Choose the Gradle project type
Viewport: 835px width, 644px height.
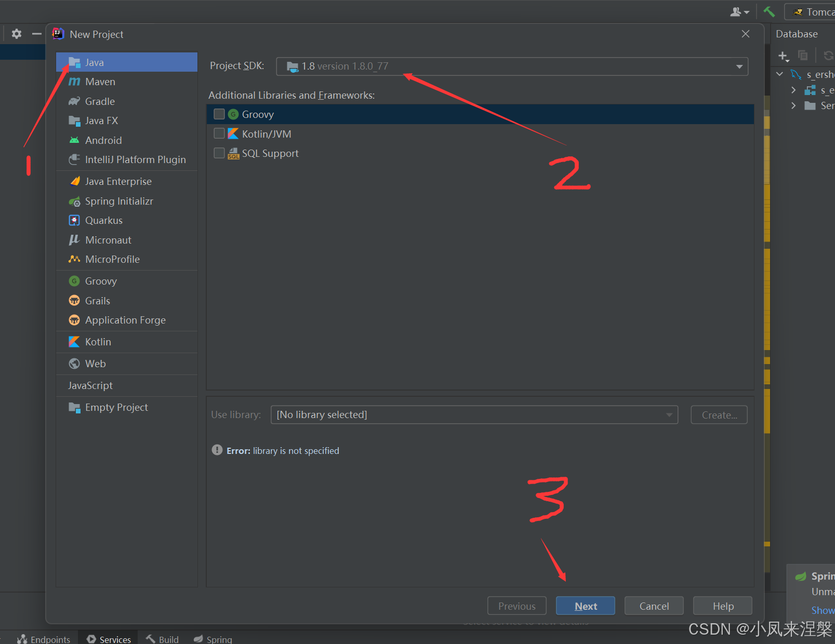(x=126, y=101)
